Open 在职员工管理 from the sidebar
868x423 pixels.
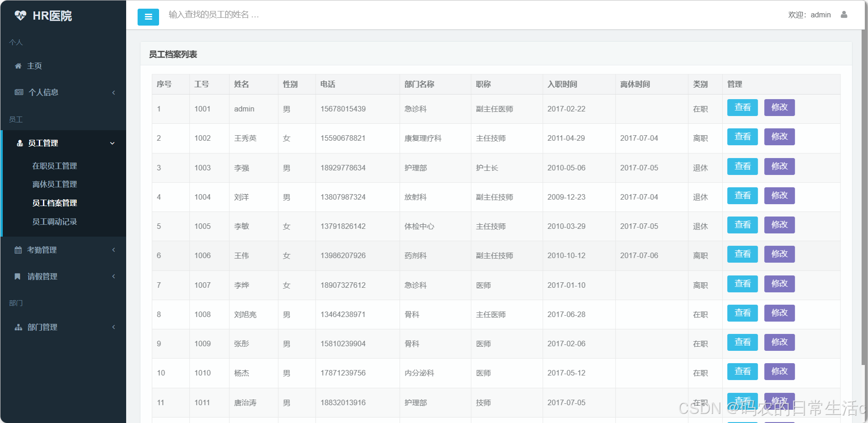click(x=55, y=166)
